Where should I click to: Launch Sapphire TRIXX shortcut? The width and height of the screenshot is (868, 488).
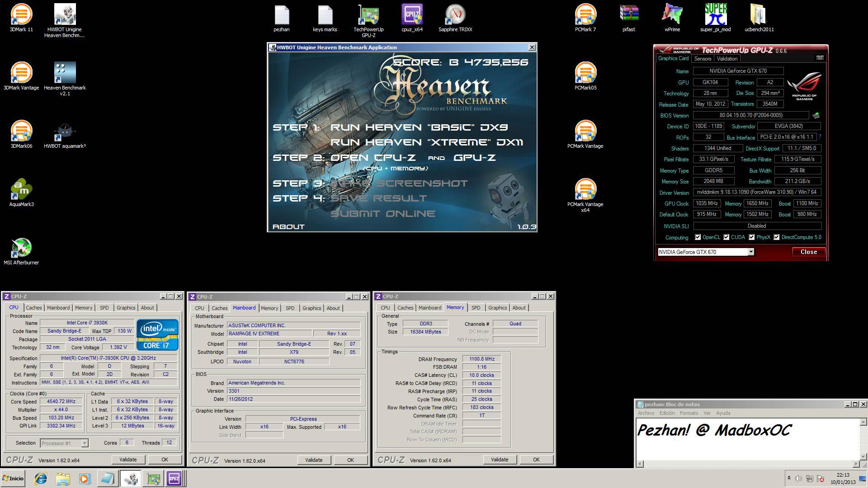(x=455, y=18)
